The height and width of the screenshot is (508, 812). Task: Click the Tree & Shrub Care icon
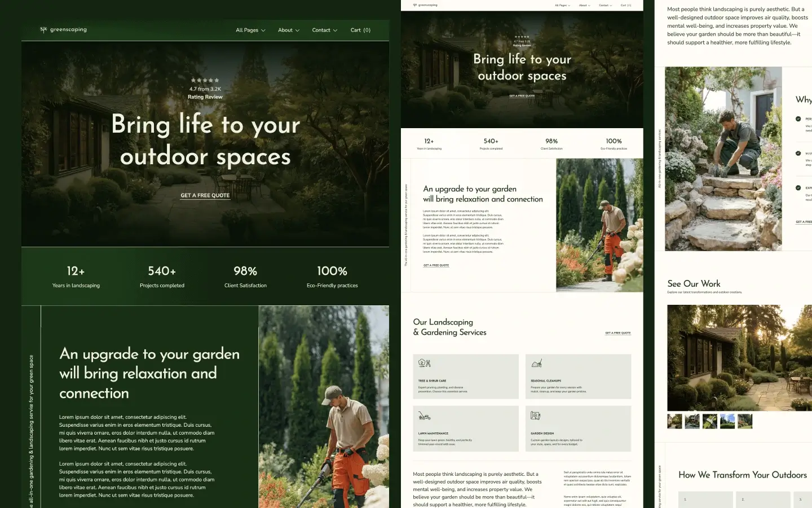tap(425, 364)
